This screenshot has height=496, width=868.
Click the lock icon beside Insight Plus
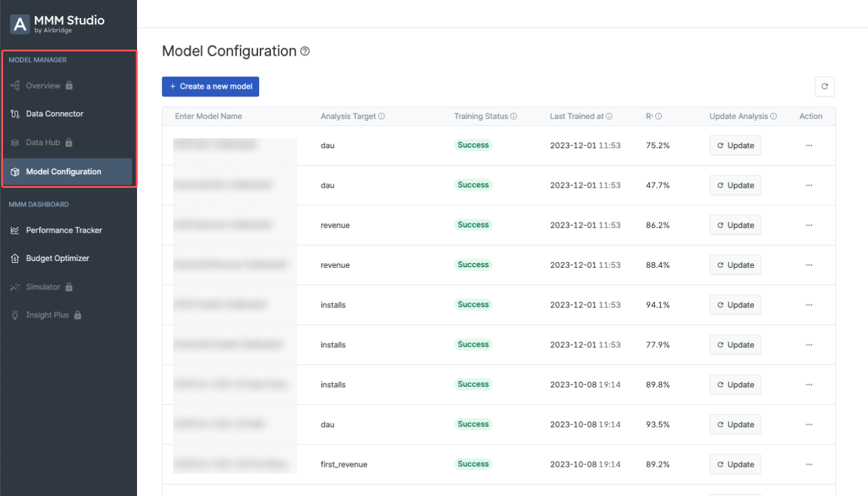click(x=77, y=315)
